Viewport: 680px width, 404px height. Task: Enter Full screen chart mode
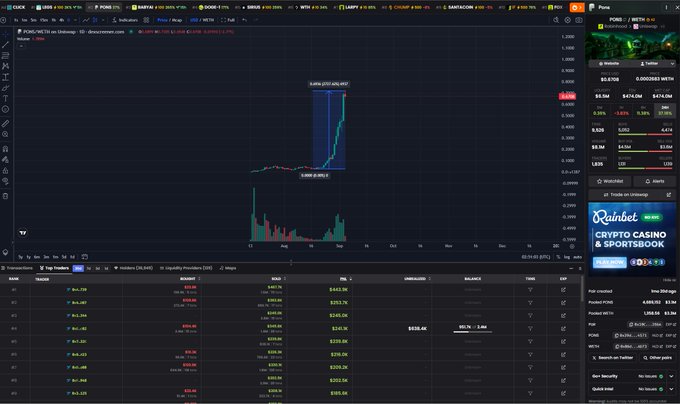coord(228,20)
